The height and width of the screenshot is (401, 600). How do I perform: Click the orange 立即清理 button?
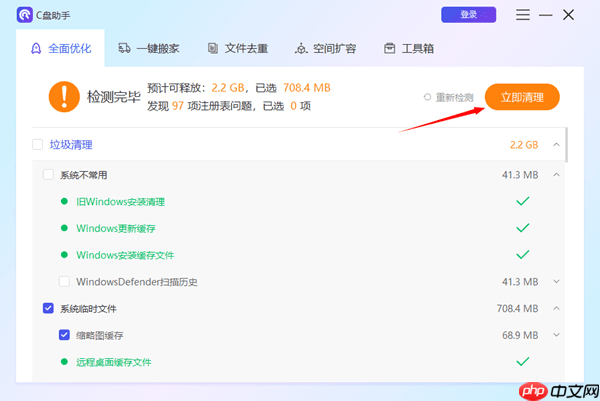[522, 97]
